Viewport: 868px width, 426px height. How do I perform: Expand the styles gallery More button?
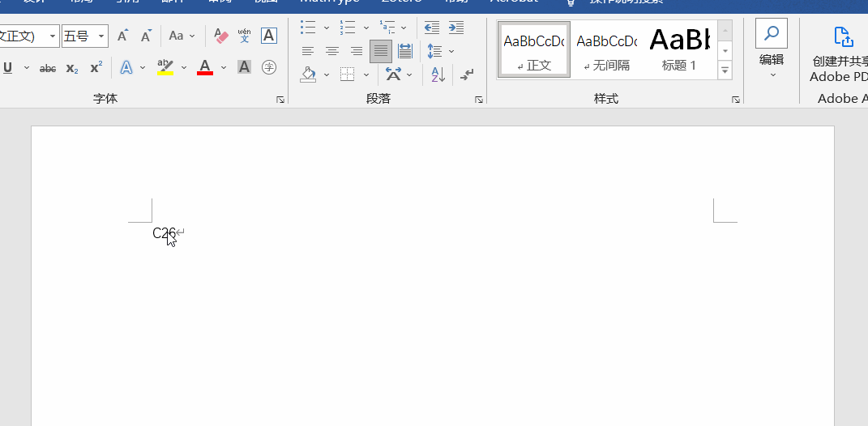725,70
